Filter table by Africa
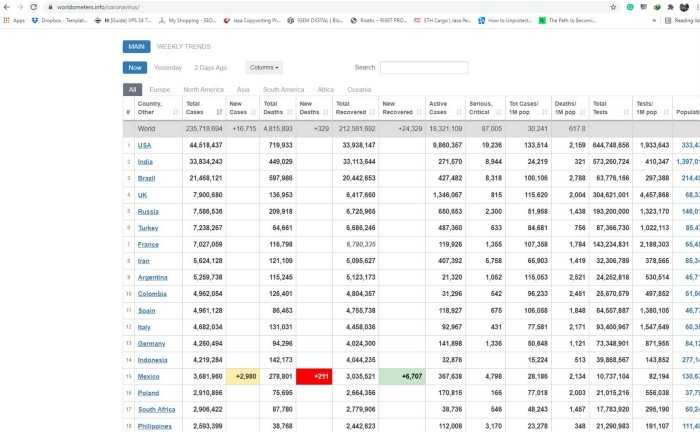 pos(325,90)
